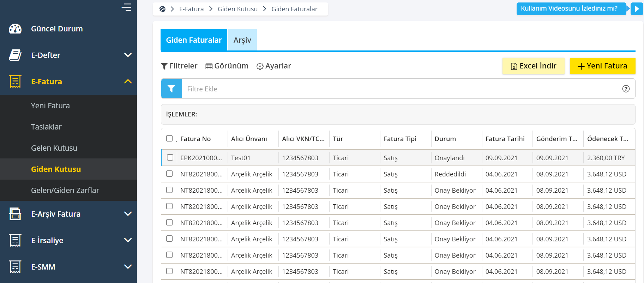Image resolution: width=644 pixels, height=283 pixels.
Task: Collapse the E-Fatura menu chevron
Action: (x=128, y=82)
